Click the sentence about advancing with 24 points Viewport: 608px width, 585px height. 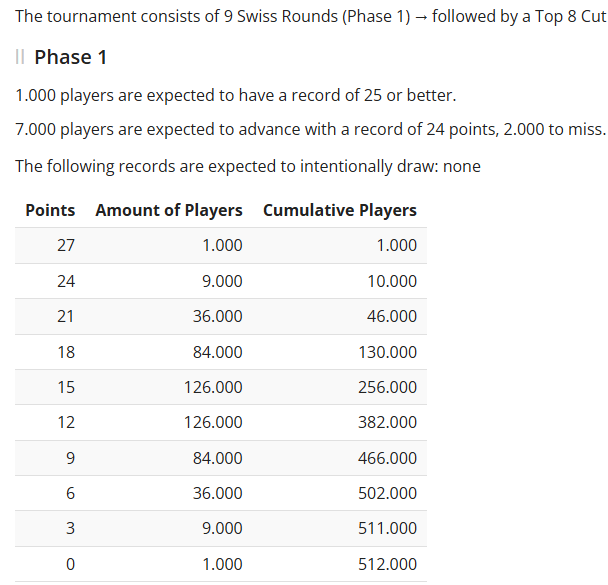[x=310, y=130]
